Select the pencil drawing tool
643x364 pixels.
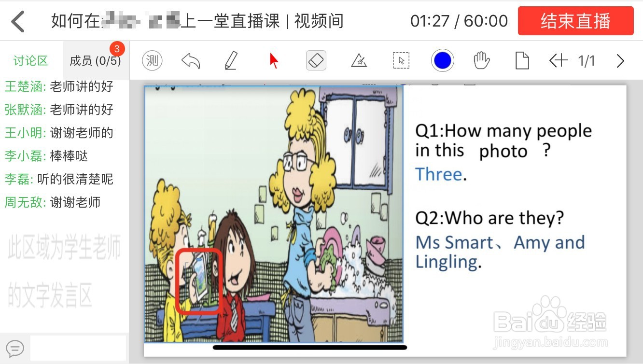pyautogui.click(x=231, y=61)
